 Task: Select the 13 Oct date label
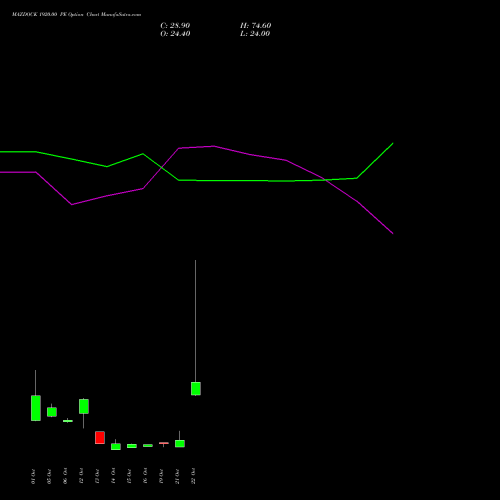coord(97,476)
